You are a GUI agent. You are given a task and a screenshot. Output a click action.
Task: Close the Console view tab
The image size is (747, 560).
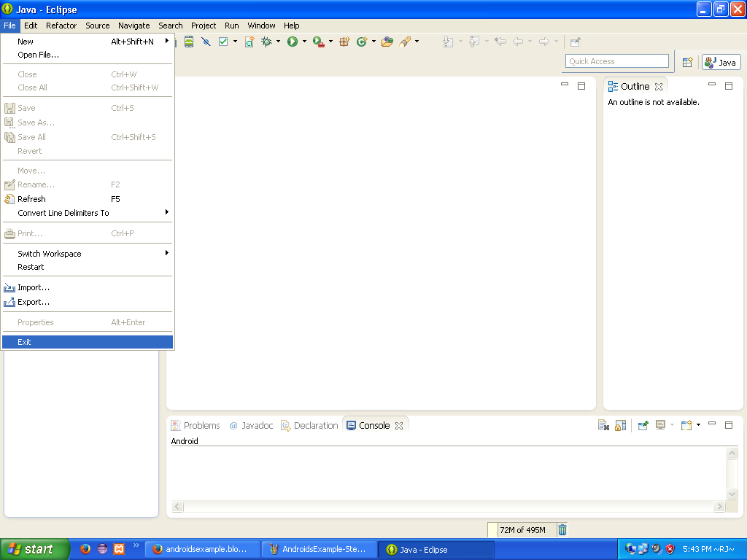399,426
